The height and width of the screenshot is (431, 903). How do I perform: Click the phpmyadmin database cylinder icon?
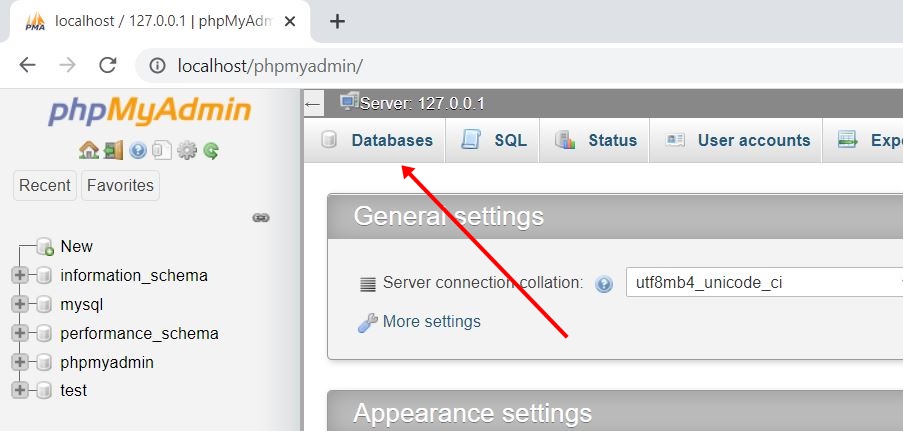tap(44, 362)
